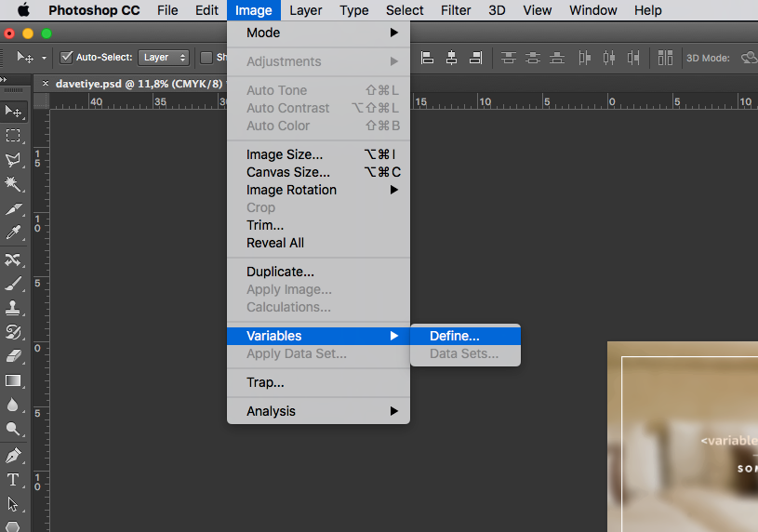758x532 pixels.
Task: Click Distribute Left Edges icon
Action: 584,58
